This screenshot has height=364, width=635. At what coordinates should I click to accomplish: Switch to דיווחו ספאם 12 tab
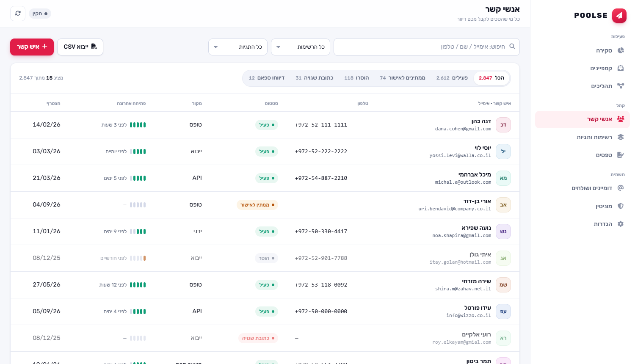(x=267, y=78)
